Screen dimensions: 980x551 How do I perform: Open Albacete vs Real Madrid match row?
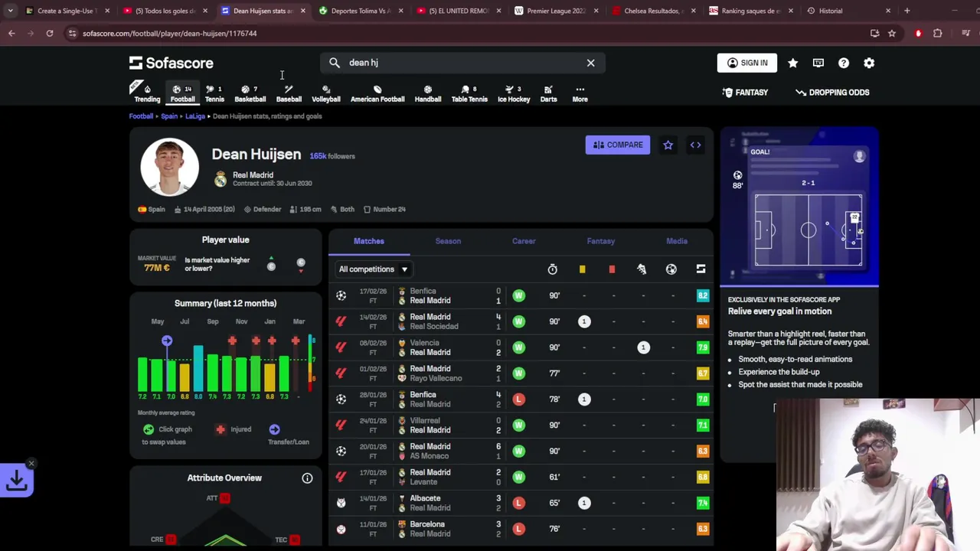click(521, 503)
